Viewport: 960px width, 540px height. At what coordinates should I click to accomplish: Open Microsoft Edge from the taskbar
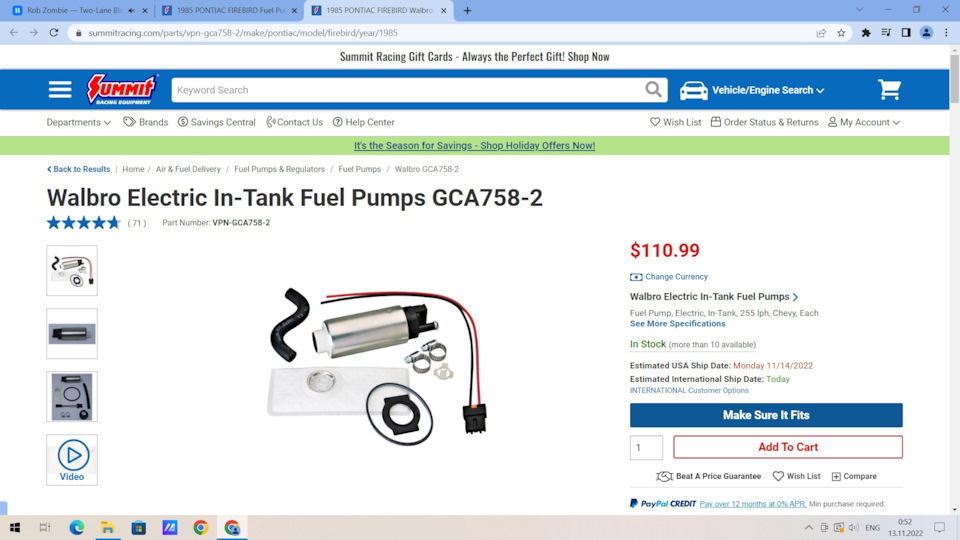(x=77, y=527)
